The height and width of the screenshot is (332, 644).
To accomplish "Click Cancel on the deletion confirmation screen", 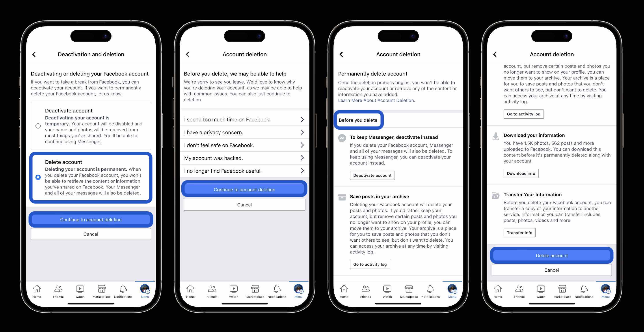I will pyautogui.click(x=551, y=270).
